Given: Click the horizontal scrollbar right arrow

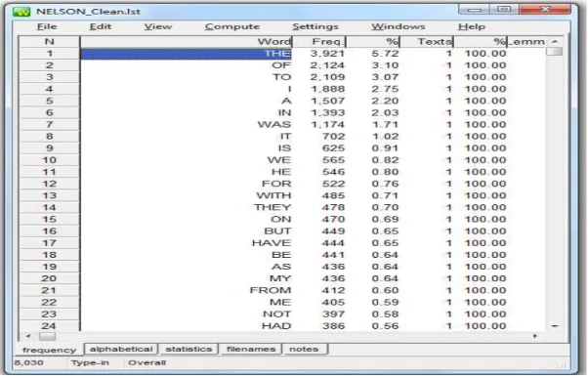Looking at the screenshot, I should click(535, 336).
